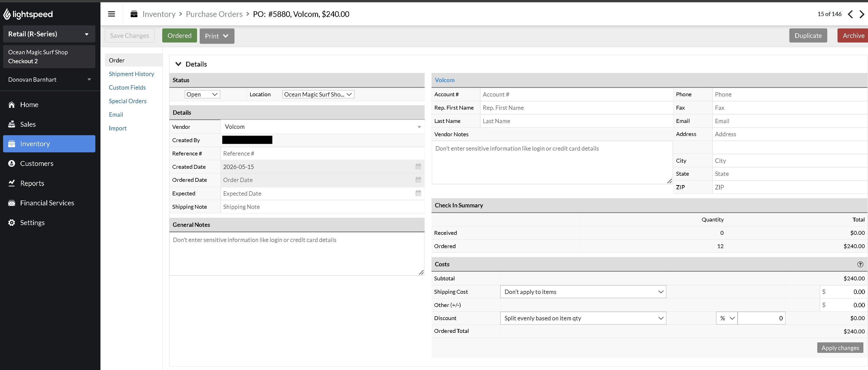The image size is (868, 370).
Task: Click the Settings gear icon
Action: [12, 223]
